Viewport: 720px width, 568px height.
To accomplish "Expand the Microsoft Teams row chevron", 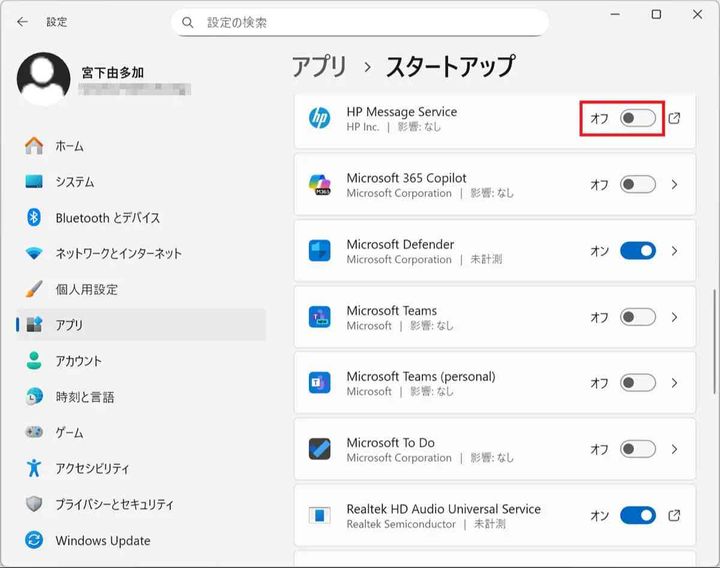I will pyautogui.click(x=675, y=317).
